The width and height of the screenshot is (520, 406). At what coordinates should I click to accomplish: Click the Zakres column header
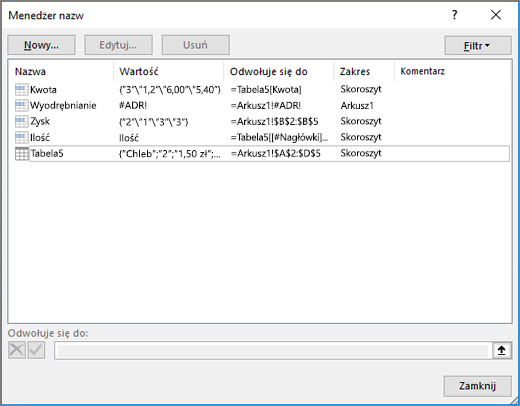pyautogui.click(x=355, y=72)
